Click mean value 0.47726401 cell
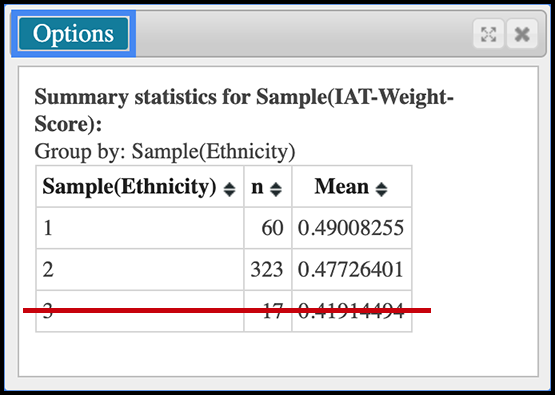This screenshot has width=555, height=395. [352, 270]
